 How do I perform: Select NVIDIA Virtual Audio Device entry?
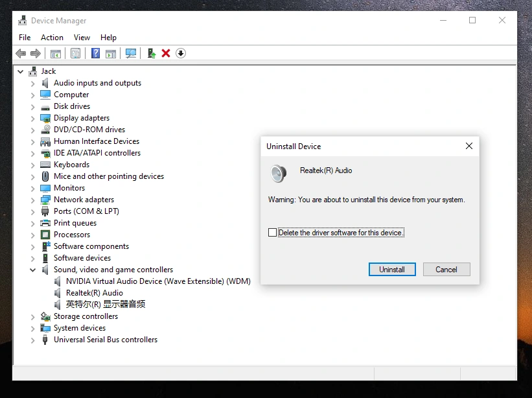(158, 281)
